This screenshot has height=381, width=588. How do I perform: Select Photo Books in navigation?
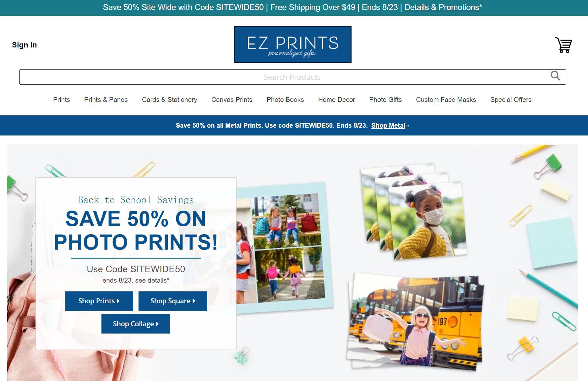point(285,100)
